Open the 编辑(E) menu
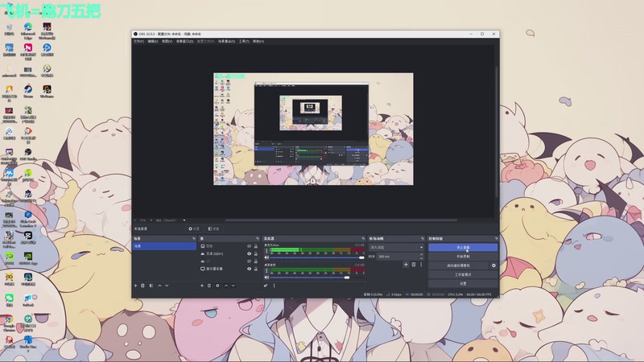Viewport: 644px width, 362px height. [153, 42]
